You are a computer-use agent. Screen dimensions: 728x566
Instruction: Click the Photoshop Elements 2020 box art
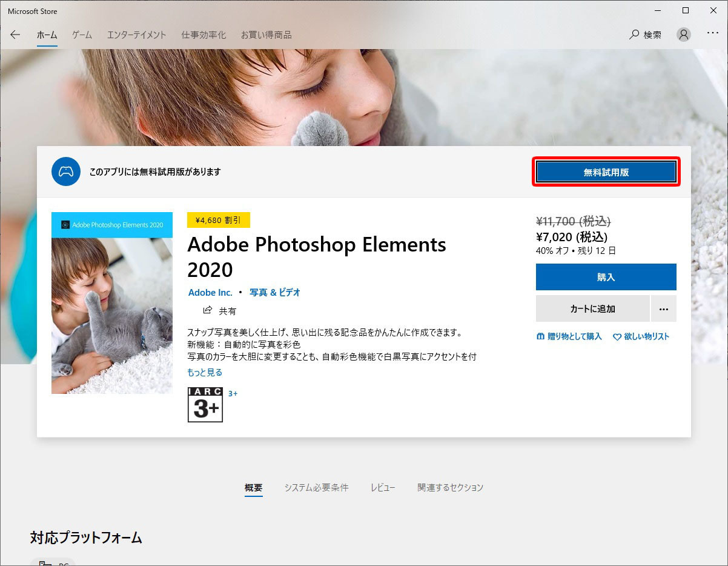pyautogui.click(x=112, y=303)
